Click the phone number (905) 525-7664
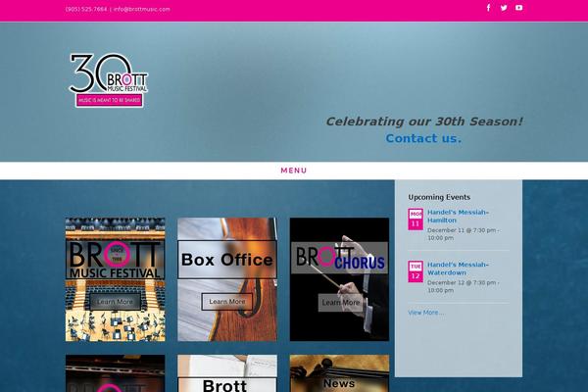Screen dimensions: 588x392 (86, 9)
